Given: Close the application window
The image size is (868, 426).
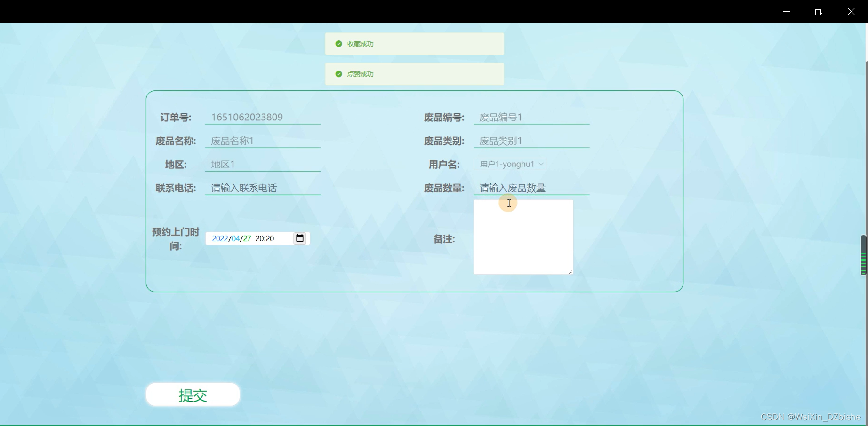Looking at the screenshot, I should click(x=851, y=11).
